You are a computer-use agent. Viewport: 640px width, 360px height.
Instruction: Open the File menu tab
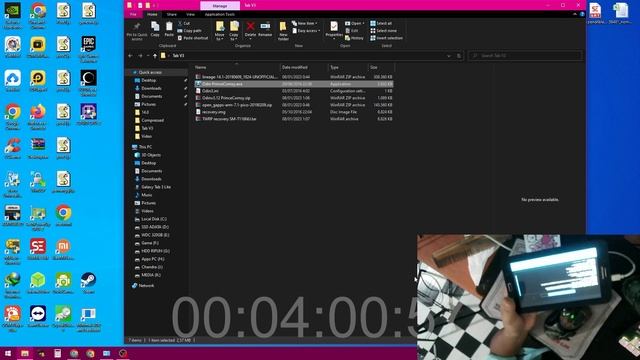[x=133, y=14]
